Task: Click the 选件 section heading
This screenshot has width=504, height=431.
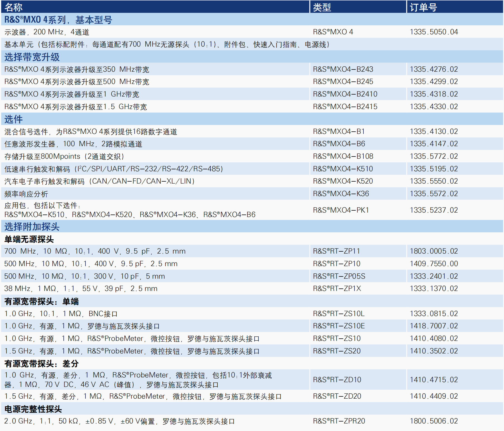Action: coord(13,119)
